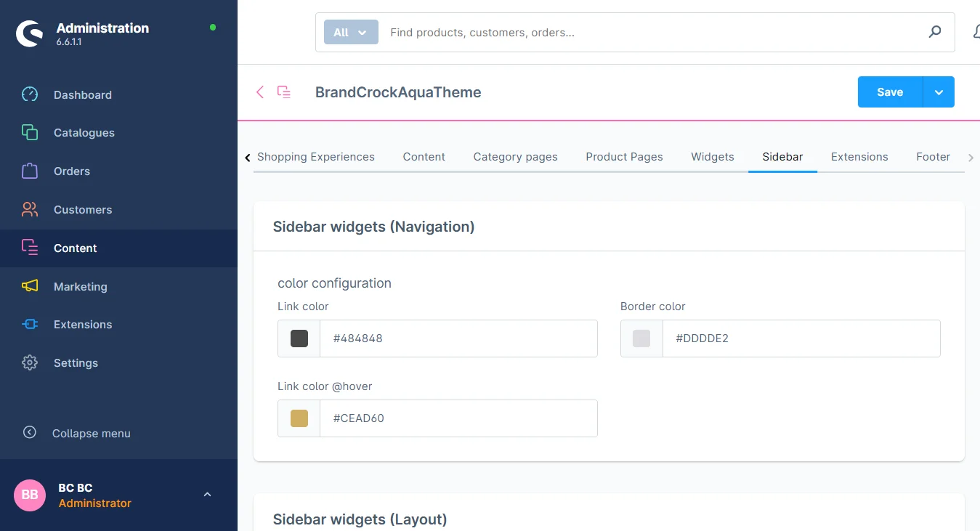Expand the Save button dropdown arrow
This screenshot has height=531, width=980.
pos(939,92)
